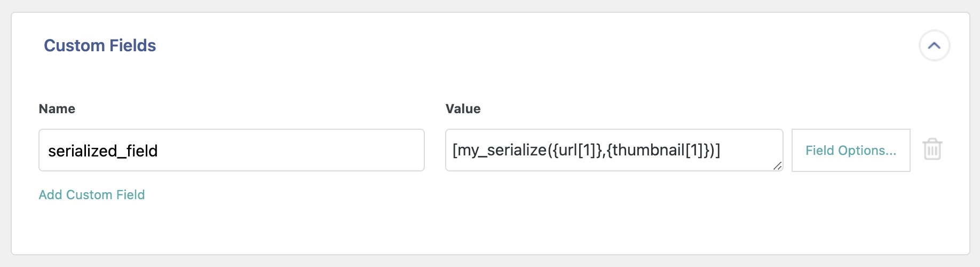Hide the Custom Fields panel contents
This screenshot has width=980, height=267.
click(934, 46)
